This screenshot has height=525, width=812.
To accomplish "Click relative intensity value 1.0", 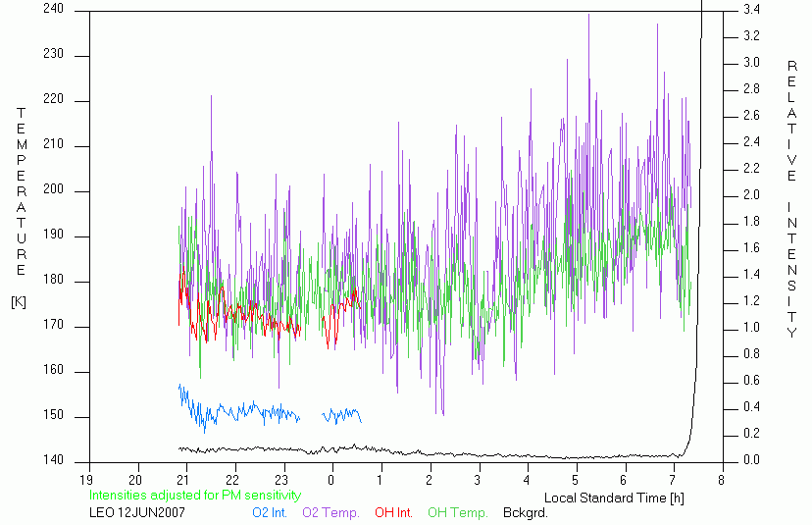I will click(751, 328).
